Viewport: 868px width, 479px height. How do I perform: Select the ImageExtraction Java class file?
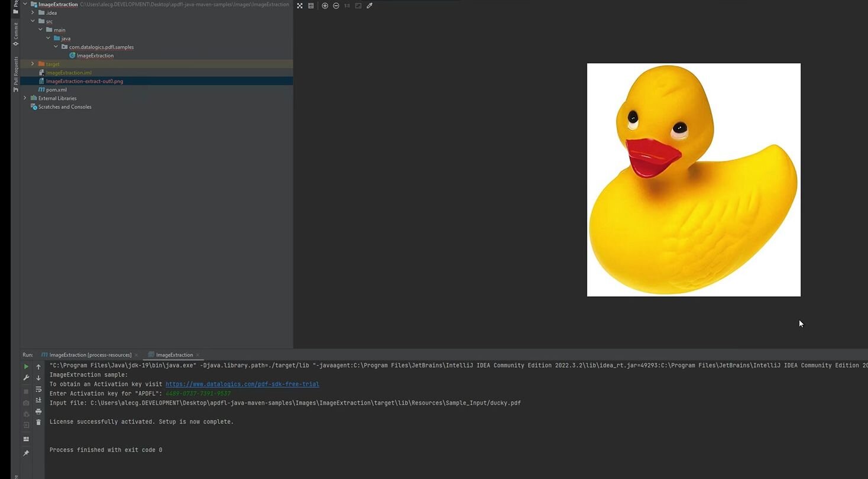click(x=95, y=56)
